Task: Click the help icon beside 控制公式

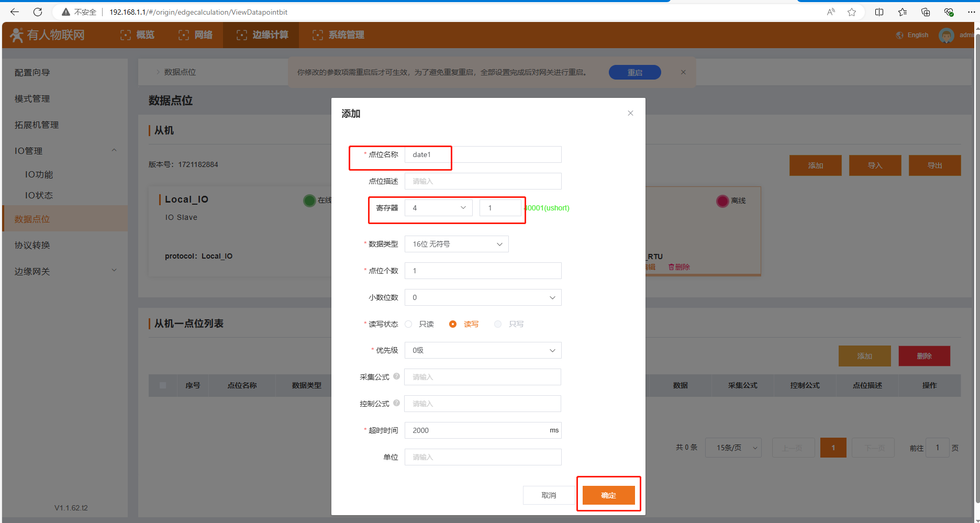Action: (x=396, y=403)
